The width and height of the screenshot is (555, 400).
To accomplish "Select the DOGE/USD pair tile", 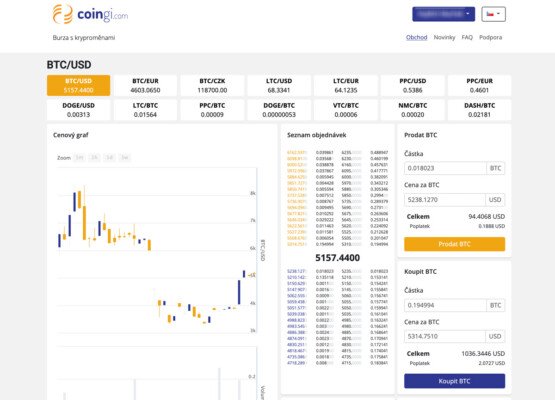I will (x=78, y=110).
